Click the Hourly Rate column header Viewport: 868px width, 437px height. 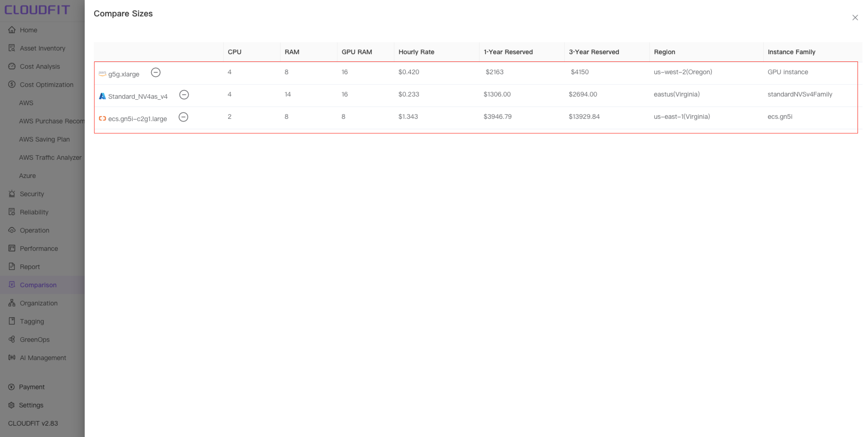pos(416,52)
